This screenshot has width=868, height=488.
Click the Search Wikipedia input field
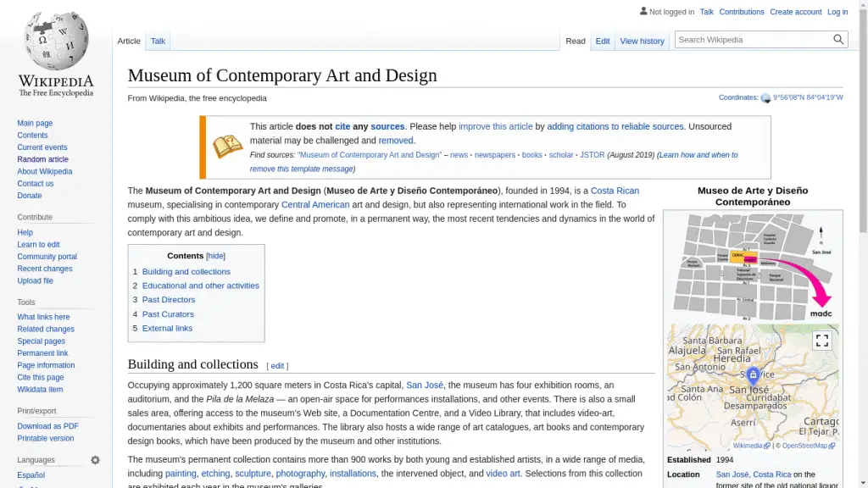[754, 40]
